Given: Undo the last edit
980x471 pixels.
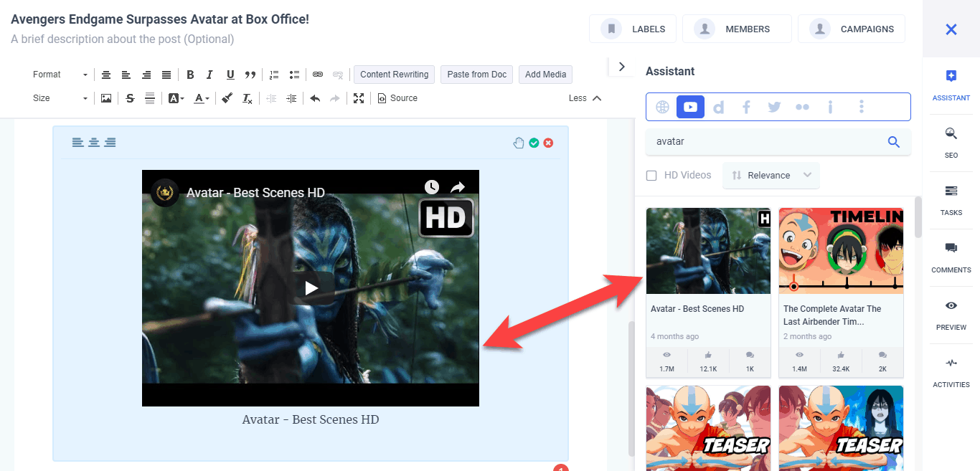Looking at the screenshot, I should [315, 98].
